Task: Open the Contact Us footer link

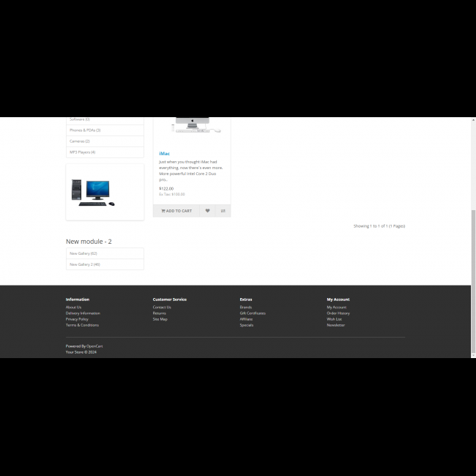Action: (162, 308)
